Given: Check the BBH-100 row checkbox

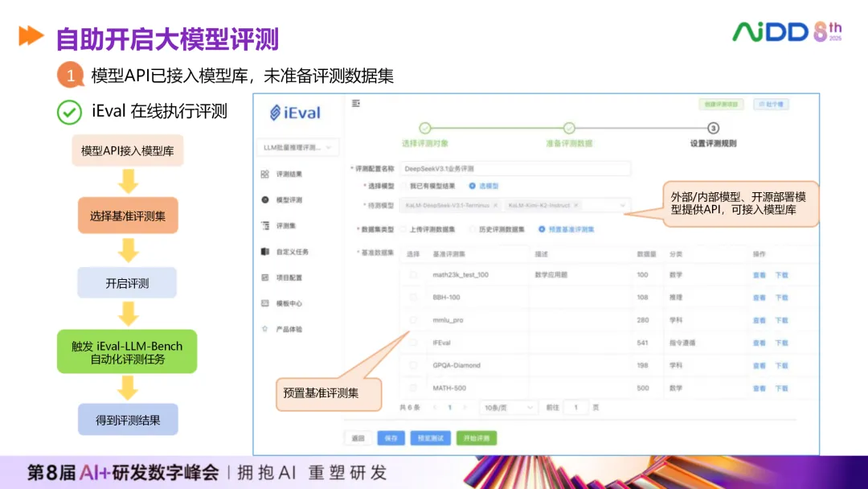Looking at the screenshot, I should tap(413, 298).
